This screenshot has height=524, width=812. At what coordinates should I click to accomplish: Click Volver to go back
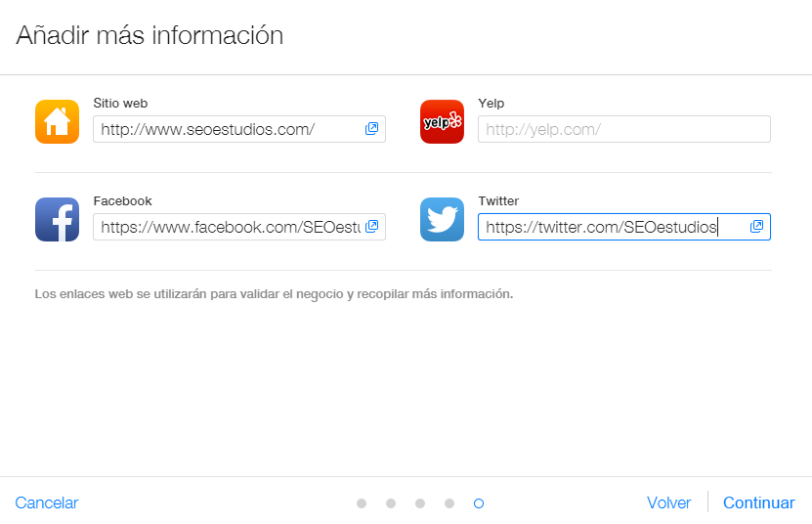tap(668, 502)
